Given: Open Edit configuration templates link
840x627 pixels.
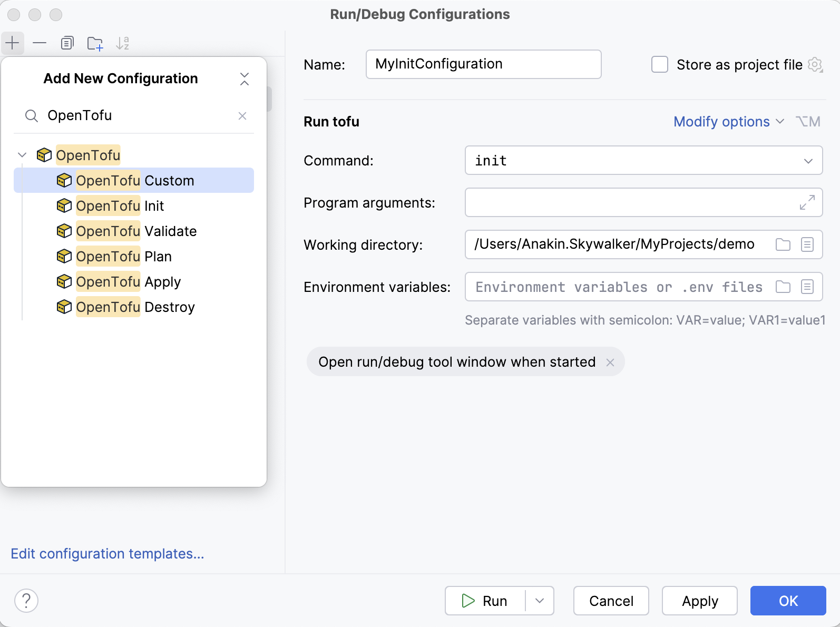Looking at the screenshot, I should pyautogui.click(x=108, y=554).
